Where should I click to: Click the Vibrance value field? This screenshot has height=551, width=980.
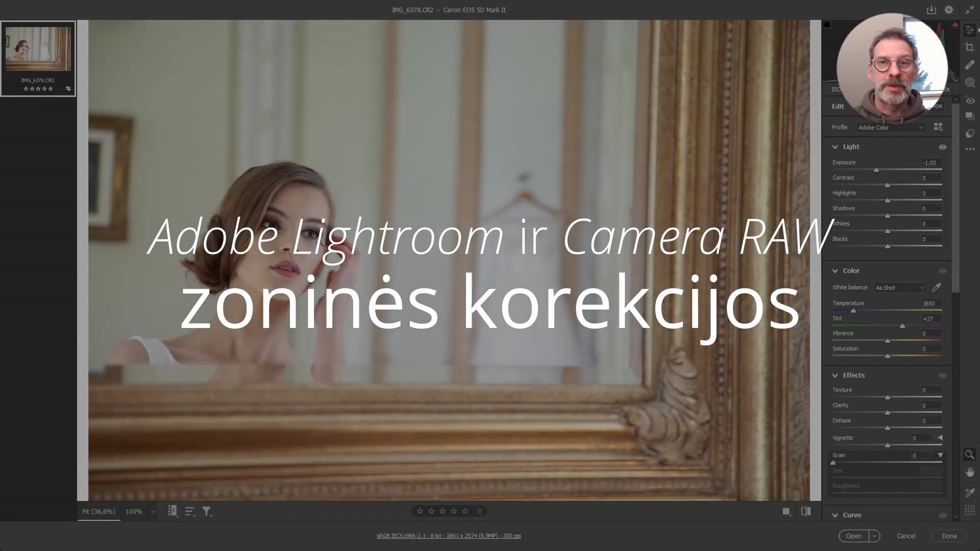(931, 334)
